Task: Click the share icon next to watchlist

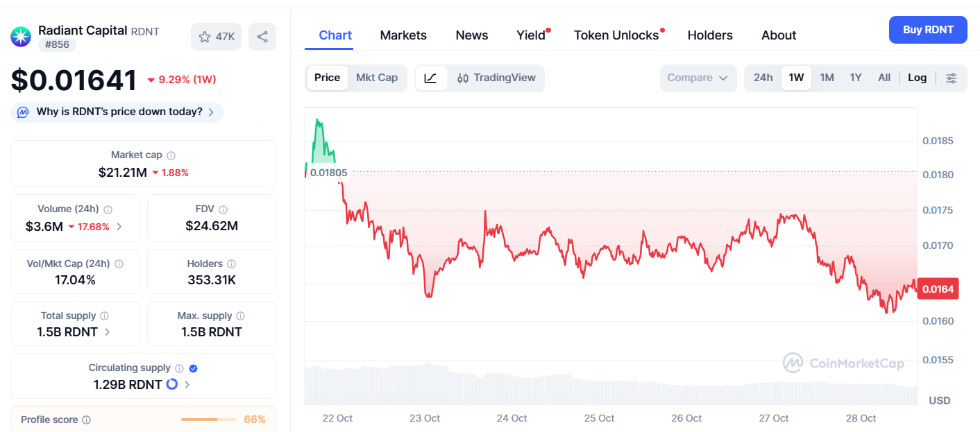Action: [x=262, y=37]
